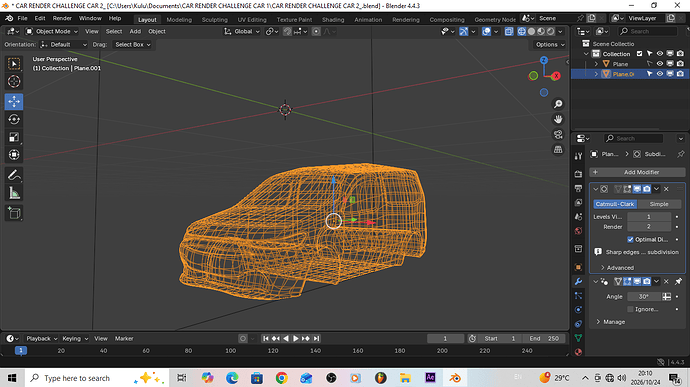Toggle X-Ray view in header
This screenshot has height=387, width=690.
[x=509, y=31]
